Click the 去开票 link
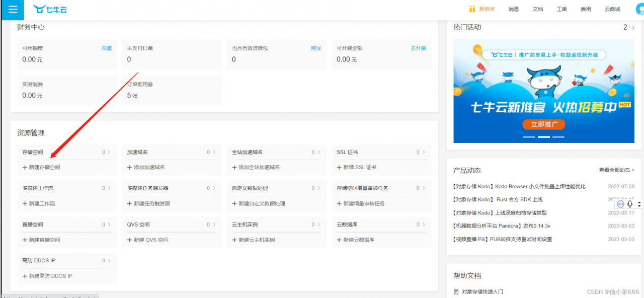The width and height of the screenshot is (644, 298). click(x=418, y=48)
